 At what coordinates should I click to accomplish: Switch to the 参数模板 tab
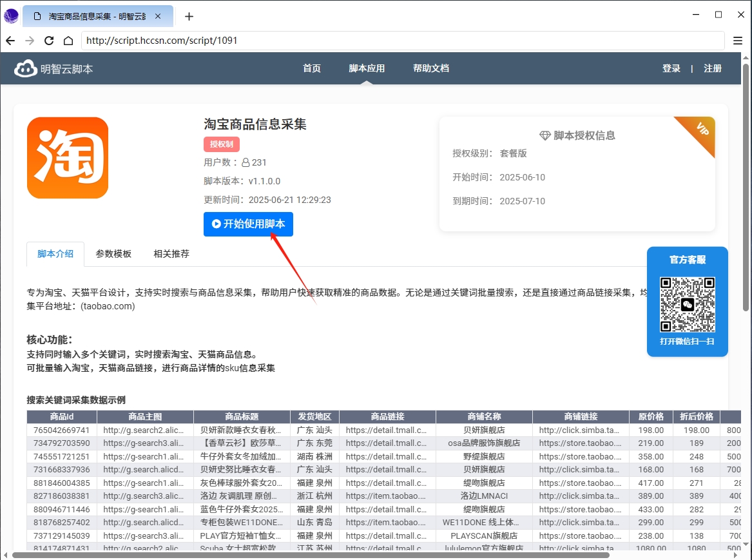pos(113,254)
